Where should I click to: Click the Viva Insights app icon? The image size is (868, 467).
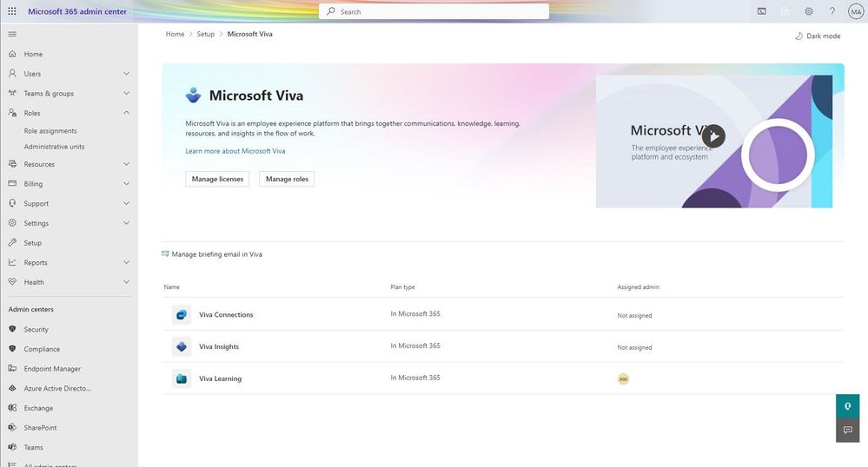click(181, 346)
